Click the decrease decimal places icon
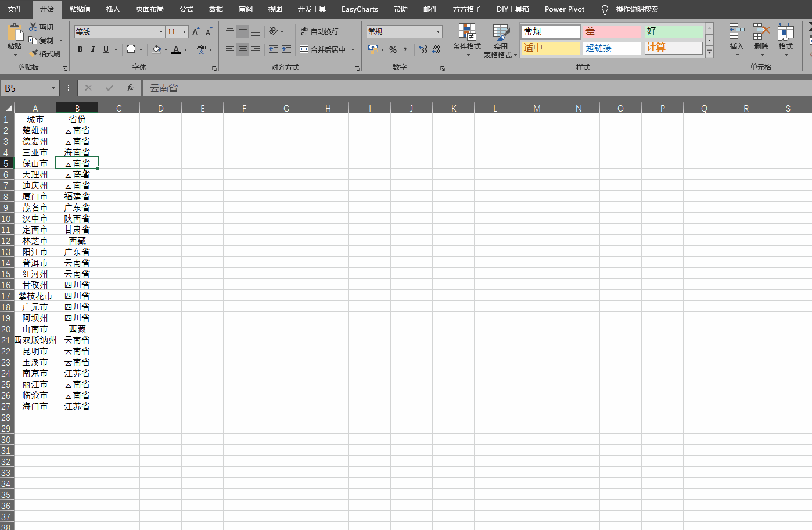 coord(436,49)
